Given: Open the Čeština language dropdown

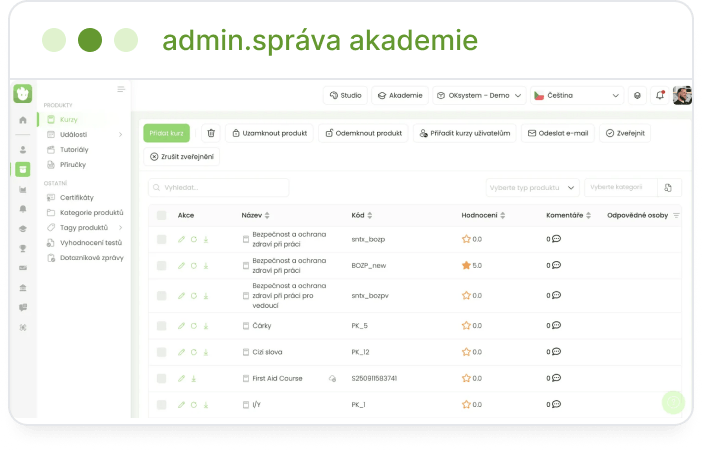Looking at the screenshot, I should pyautogui.click(x=577, y=95).
